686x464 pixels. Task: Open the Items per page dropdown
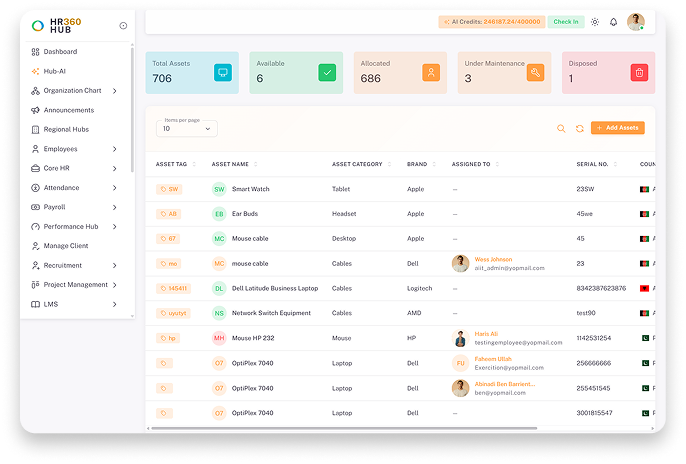tap(187, 129)
